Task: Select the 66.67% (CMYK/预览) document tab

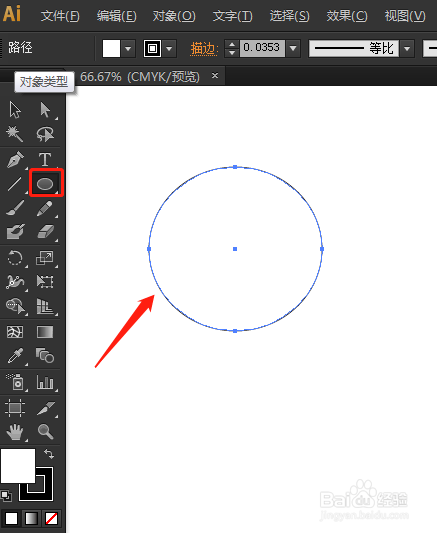Action: (x=140, y=76)
